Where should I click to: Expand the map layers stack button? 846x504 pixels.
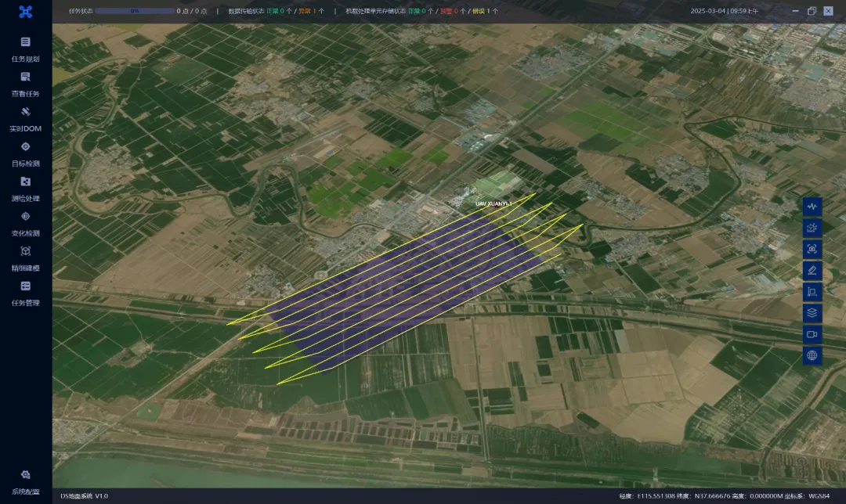pyautogui.click(x=812, y=312)
